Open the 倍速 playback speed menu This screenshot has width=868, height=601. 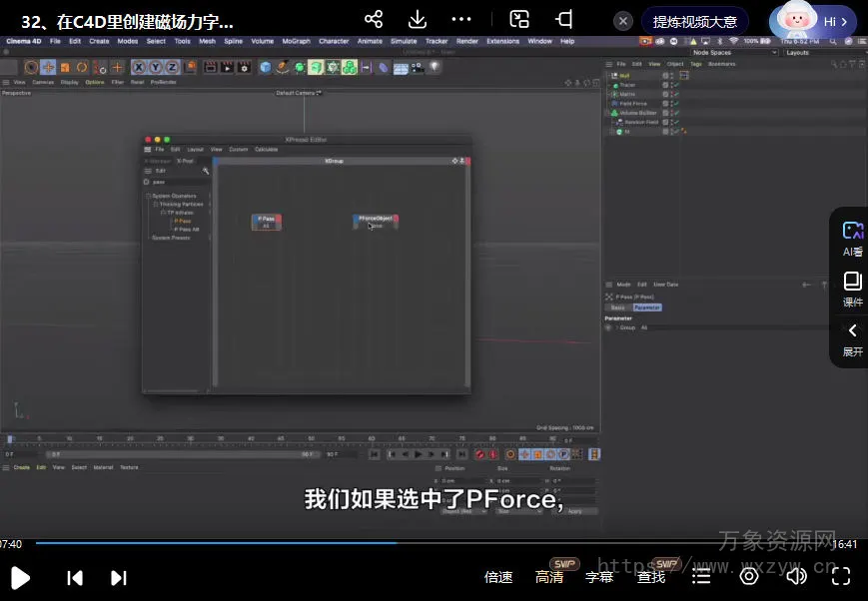[498, 577]
